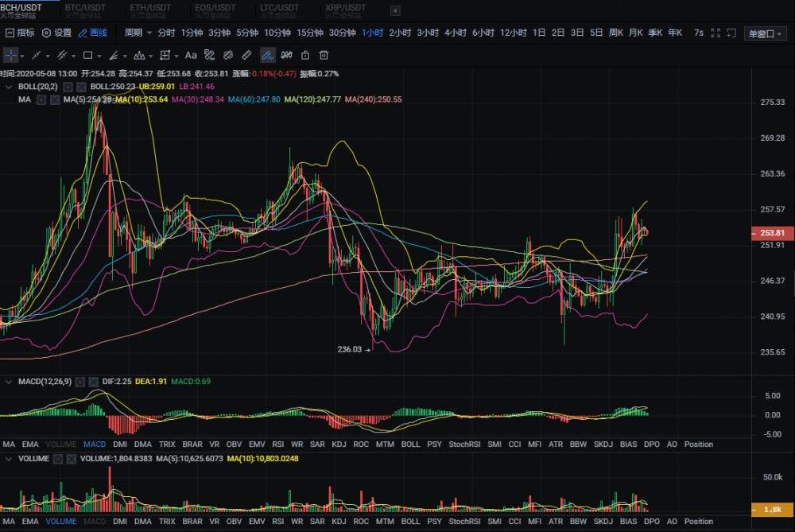The width and height of the screenshot is (795, 532).
Task: Pick the rectangle shape drawing tool
Action: [x=87, y=56]
